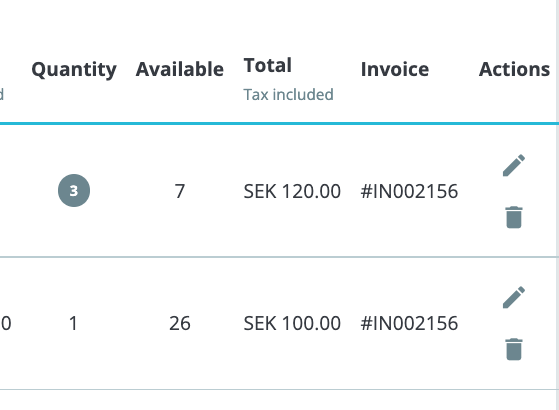Viewport: 559px width, 410px height.
Task: Click the Quantity column header
Action: click(x=74, y=70)
